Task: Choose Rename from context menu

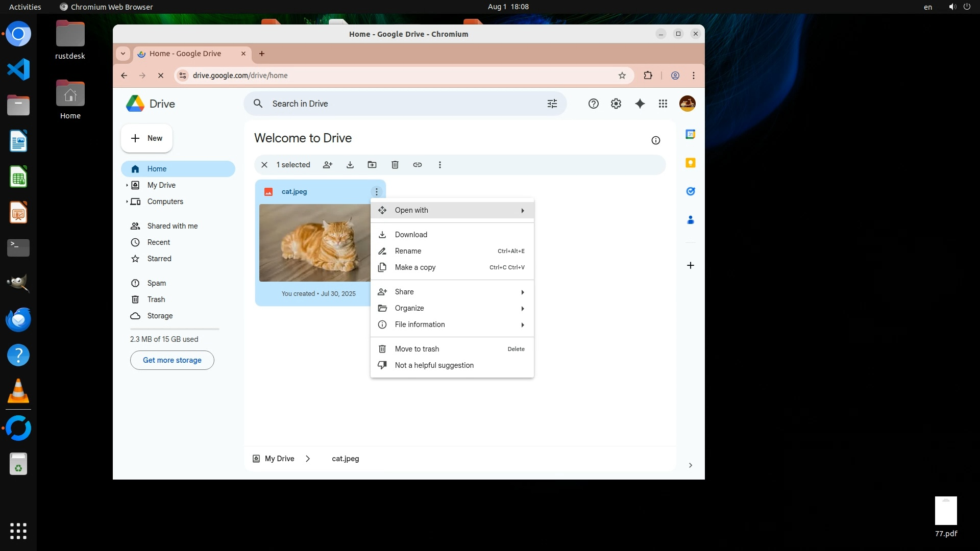Action: (x=408, y=251)
